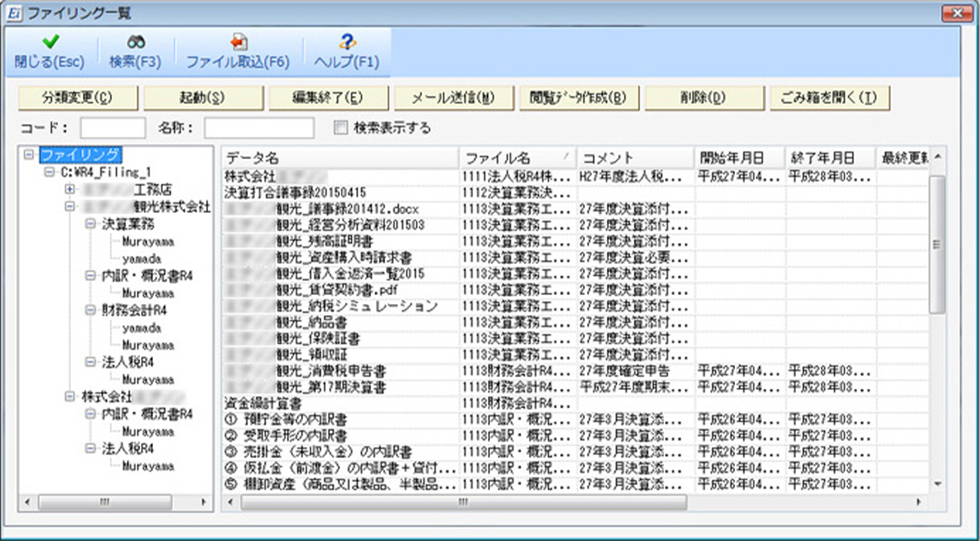The height and width of the screenshot is (541, 980).
Task: Click the file list vertical scrollbar down arrow
Action: pyautogui.click(x=937, y=483)
